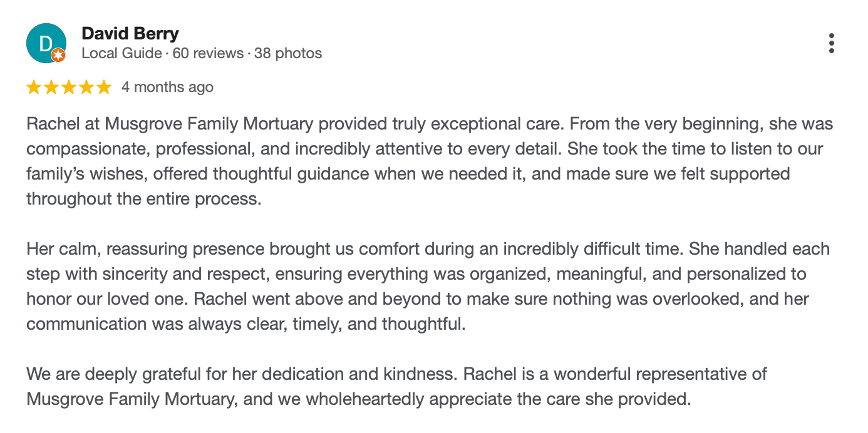Select the fourth rating star
Viewport: 868px width, 433px height.
tap(86, 88)
